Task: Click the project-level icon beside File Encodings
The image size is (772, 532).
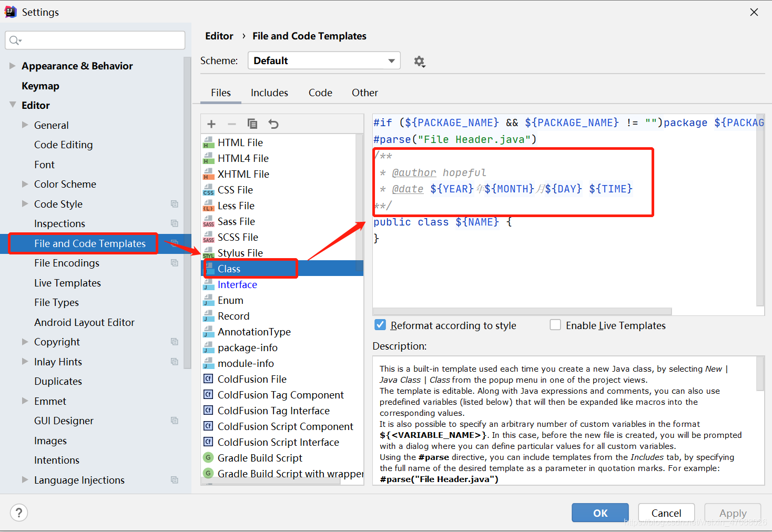Action: [175, 263]
